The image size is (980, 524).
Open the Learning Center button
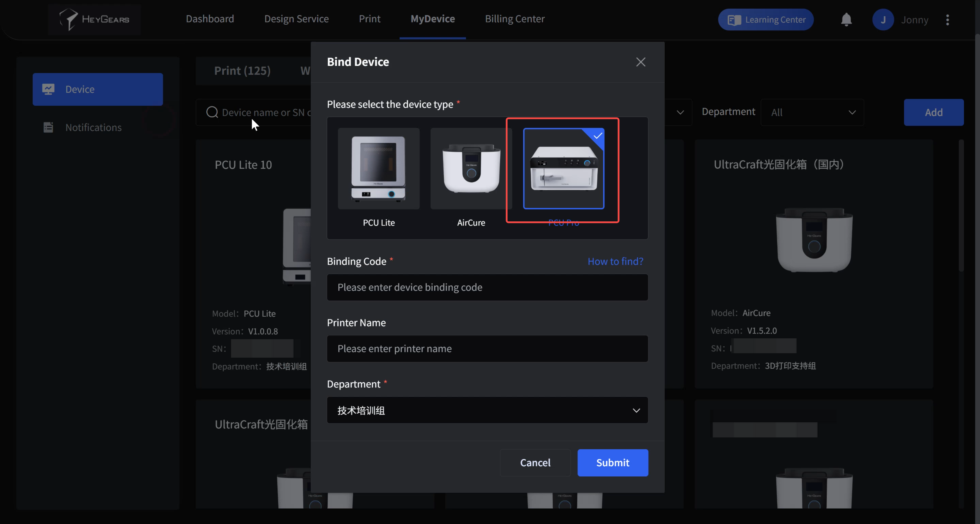765,19
